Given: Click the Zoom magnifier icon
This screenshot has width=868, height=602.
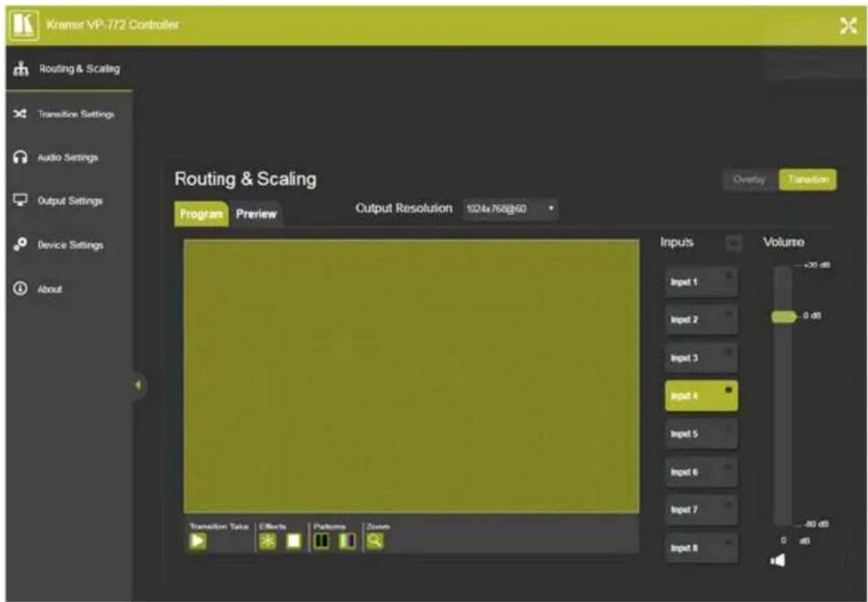Looking at the screenshot, I should 375,541.
